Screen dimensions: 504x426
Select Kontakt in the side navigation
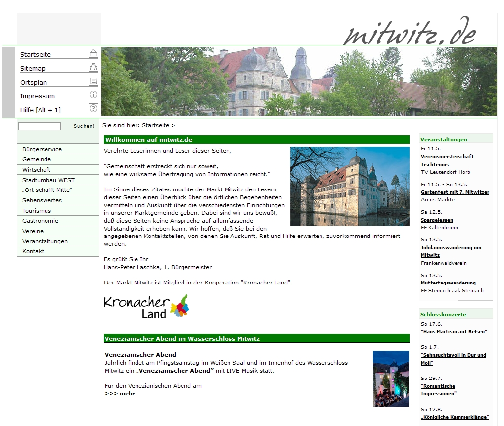click(x=58, y=251)
